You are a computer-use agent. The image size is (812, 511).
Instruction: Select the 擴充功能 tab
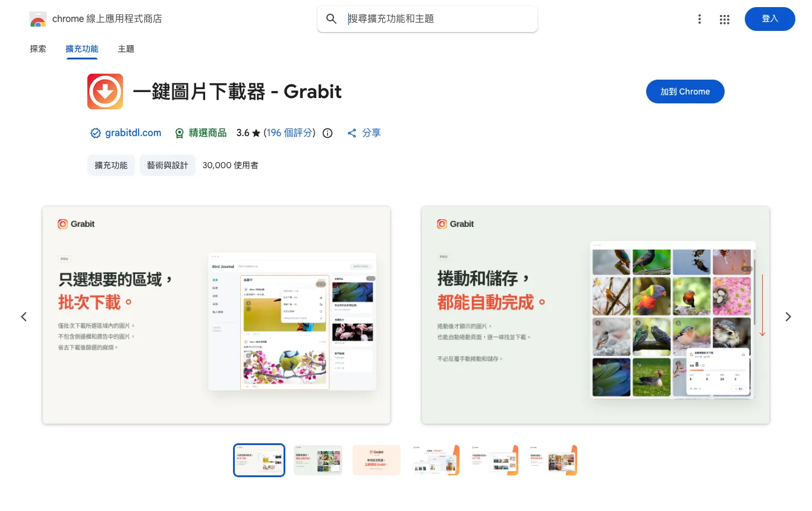[82, 49]
